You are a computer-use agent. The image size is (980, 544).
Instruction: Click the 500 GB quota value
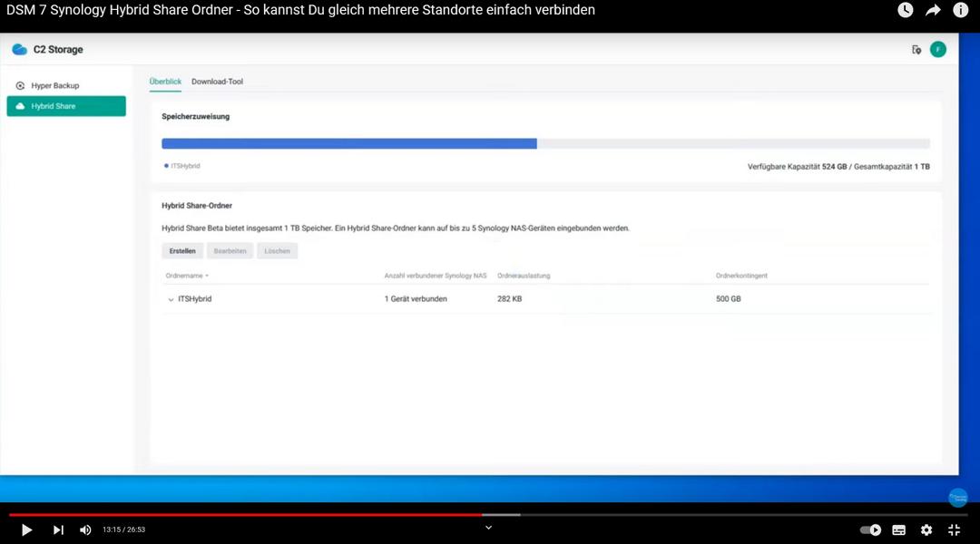click(728, 299)
